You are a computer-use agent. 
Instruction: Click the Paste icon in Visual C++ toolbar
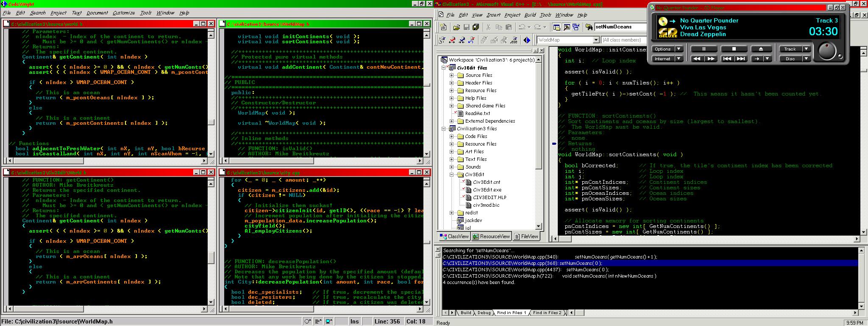click(x=509, y=27)
